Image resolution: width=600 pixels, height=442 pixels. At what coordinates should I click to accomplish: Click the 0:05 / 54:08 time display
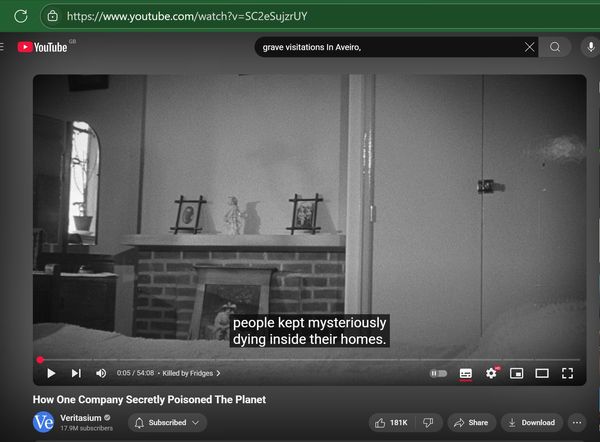point(135,373)
